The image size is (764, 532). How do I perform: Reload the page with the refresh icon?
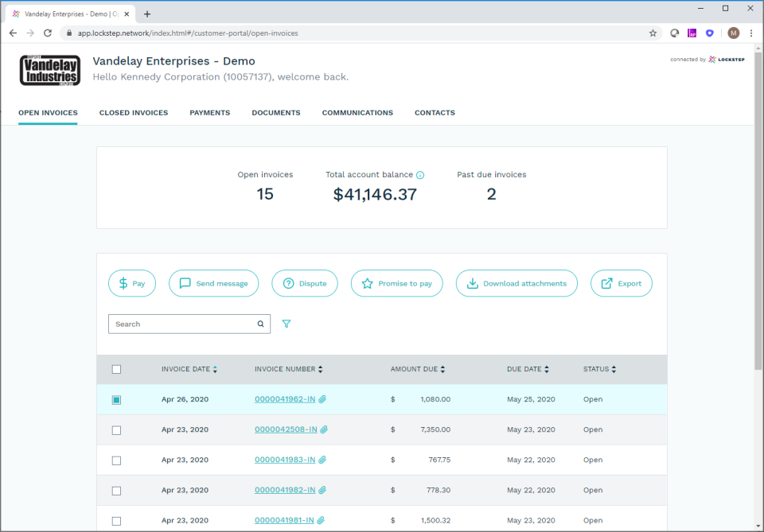click(48, 33)
